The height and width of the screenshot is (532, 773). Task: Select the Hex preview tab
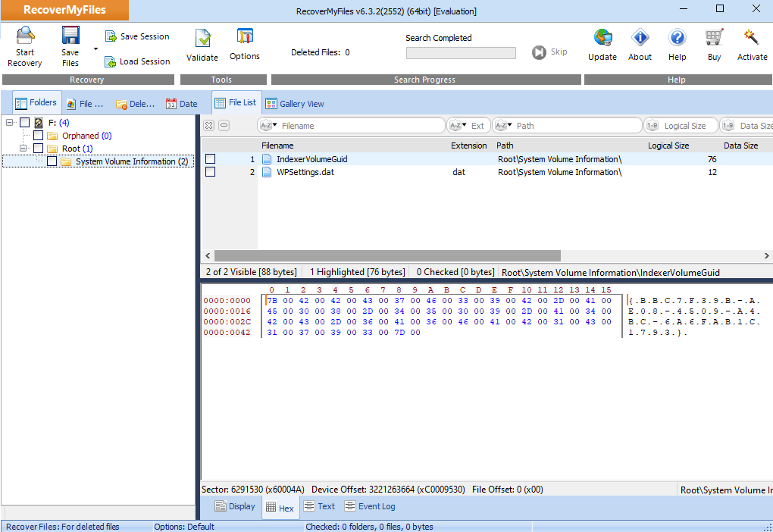280,508
